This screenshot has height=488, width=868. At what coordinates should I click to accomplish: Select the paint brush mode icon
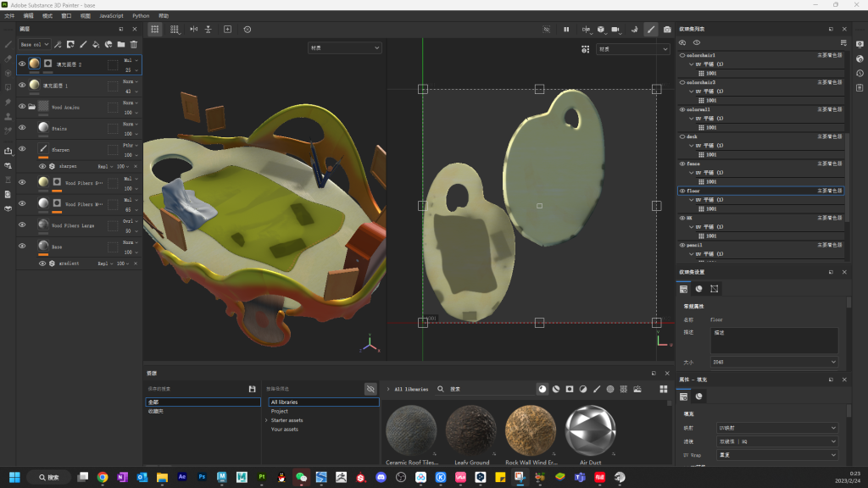tap(651, 29)
